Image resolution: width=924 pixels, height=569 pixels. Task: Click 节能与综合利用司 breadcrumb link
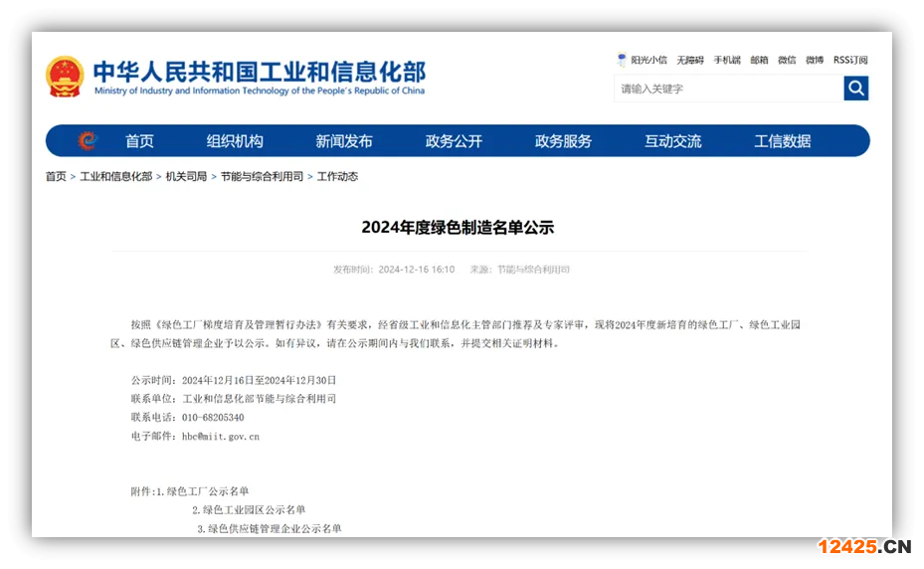pos(262,176)
